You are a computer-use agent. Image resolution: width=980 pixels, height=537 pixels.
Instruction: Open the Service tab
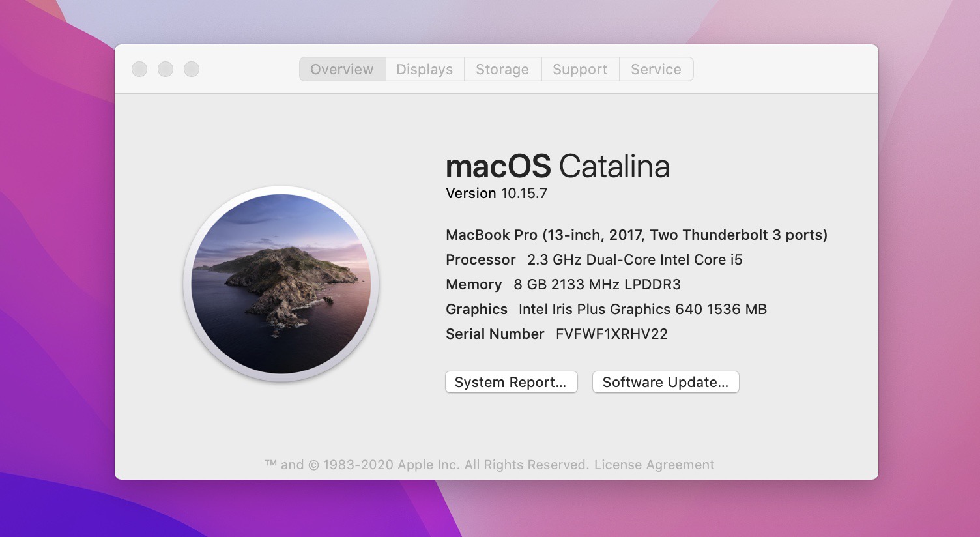point(656,69)
